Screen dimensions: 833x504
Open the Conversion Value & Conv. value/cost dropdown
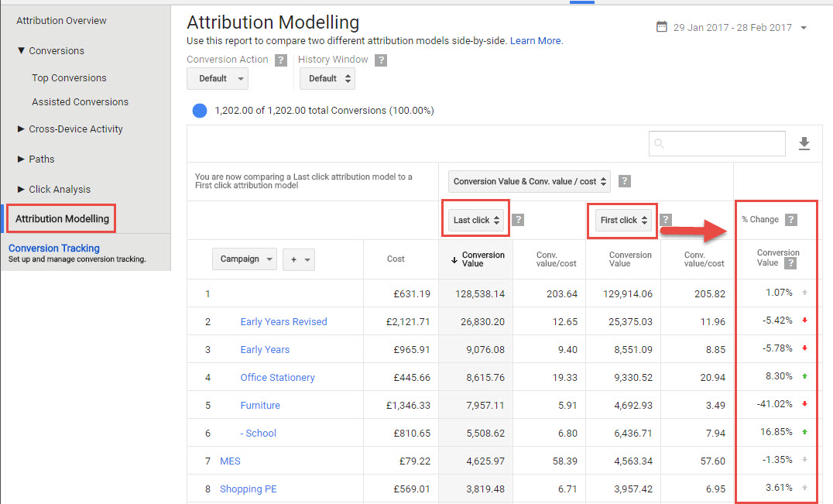[x=529, y=180]
